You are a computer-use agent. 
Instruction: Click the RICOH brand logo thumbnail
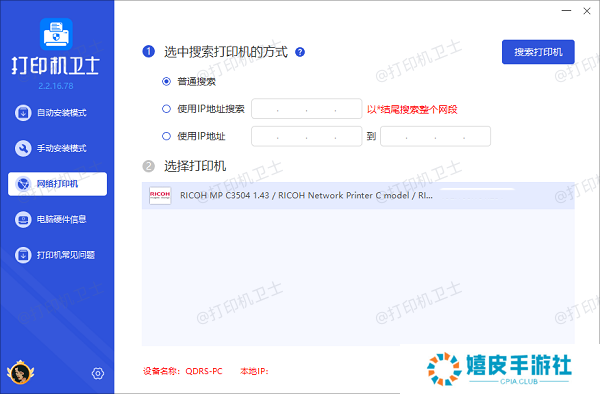pyautogui.click(x=160, y=195)
